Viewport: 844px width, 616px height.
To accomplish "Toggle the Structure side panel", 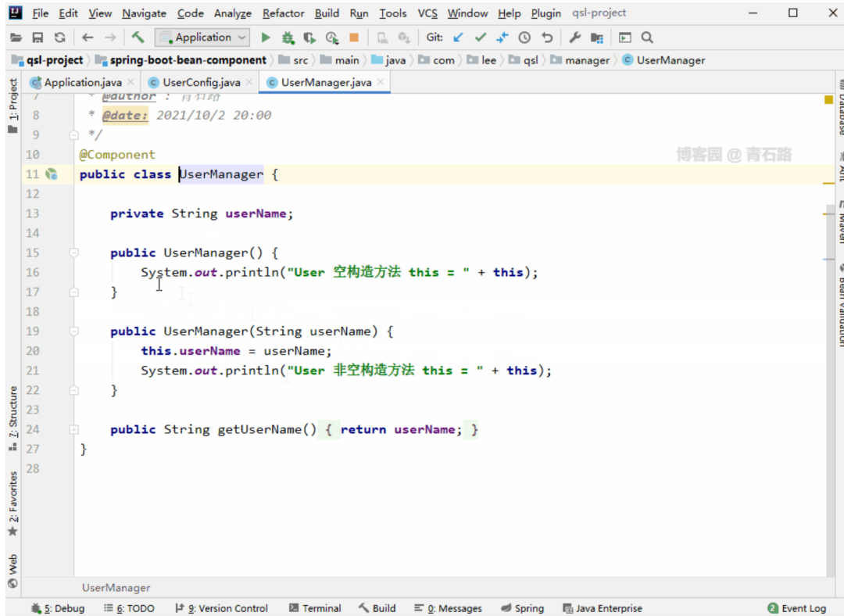I will click(13, 418).
